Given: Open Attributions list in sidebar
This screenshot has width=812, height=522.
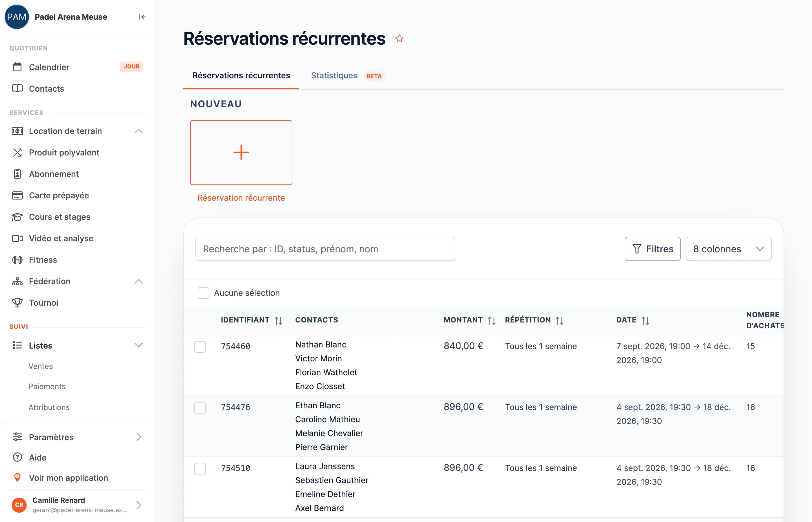Looking at the screenshot, I should coord(49,407).
